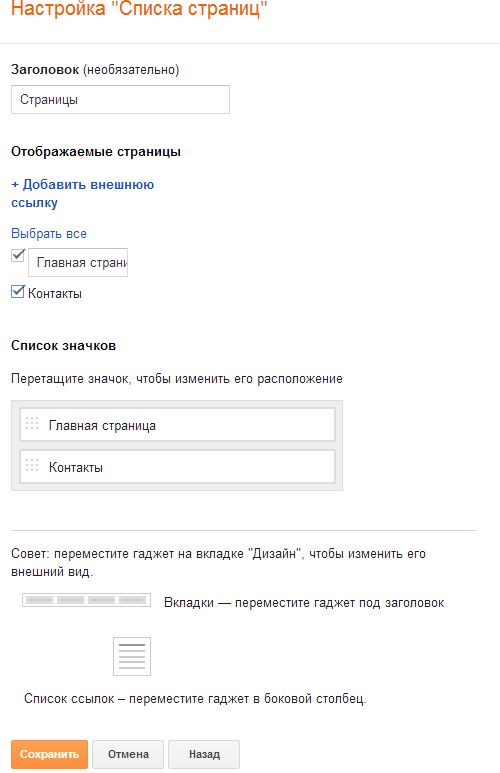Click the tabs layout preview icon
The height and width of the screenshot is (773, 500).
pos(86,600)
